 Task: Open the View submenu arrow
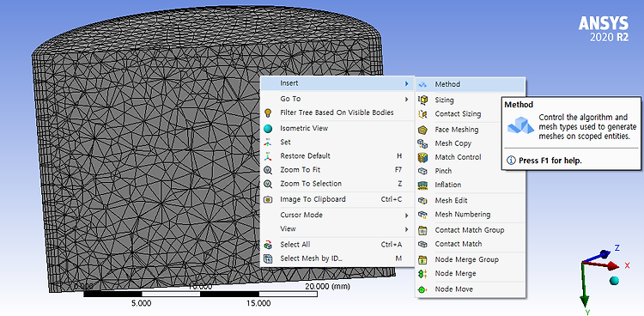(x=407, y=229)
